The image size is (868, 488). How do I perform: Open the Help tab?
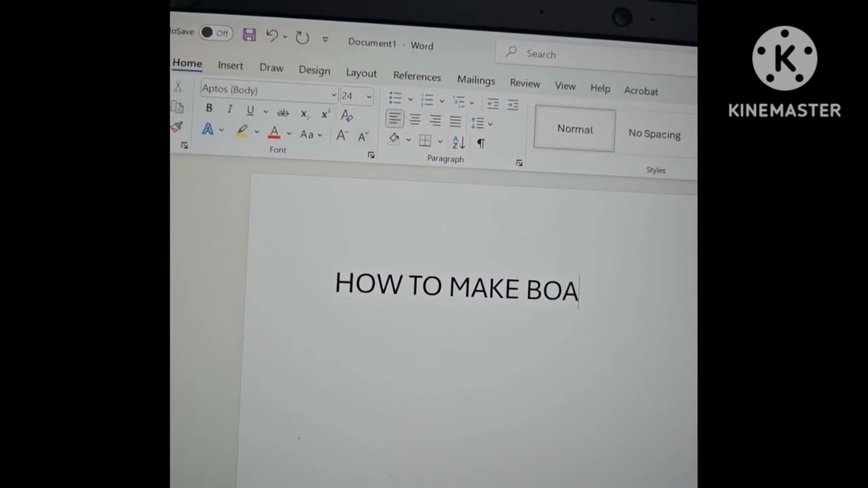[600, 88]
